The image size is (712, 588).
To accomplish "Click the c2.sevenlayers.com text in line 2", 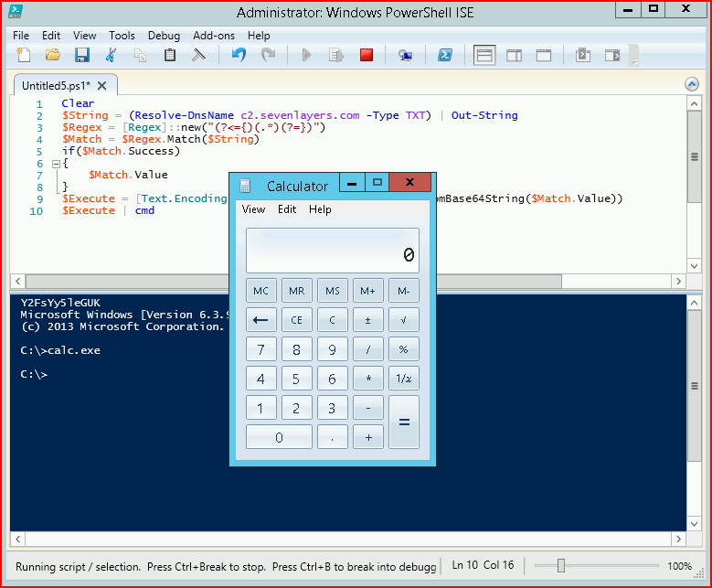I will coord(300,115).
